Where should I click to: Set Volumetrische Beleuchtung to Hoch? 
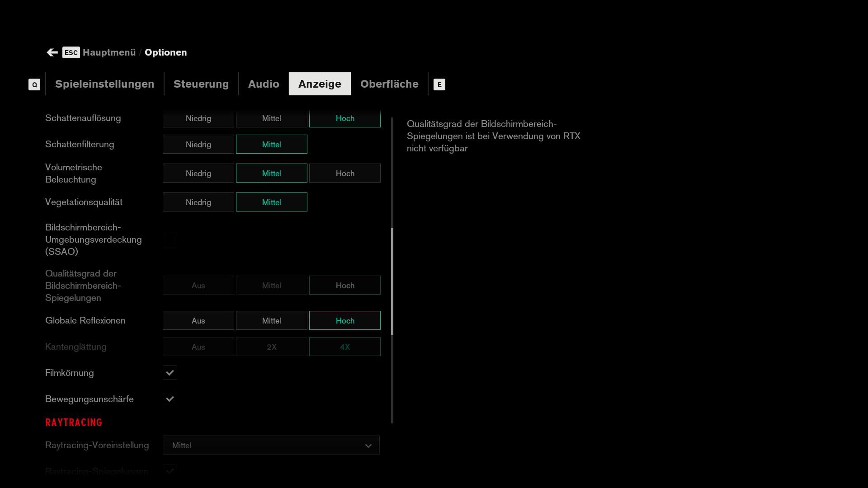tap(345, 174)
